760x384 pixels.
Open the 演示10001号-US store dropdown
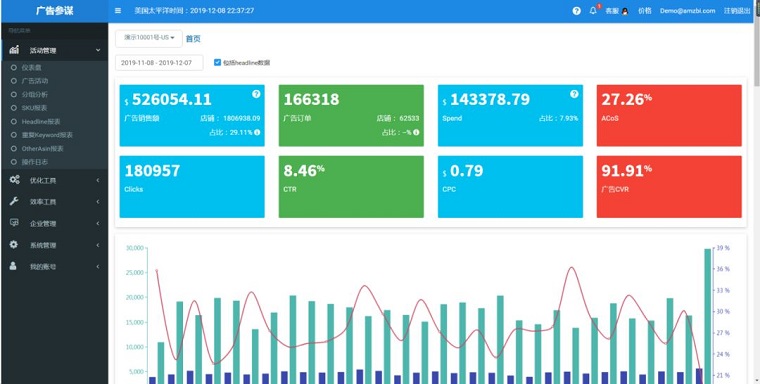pos(149,38)
